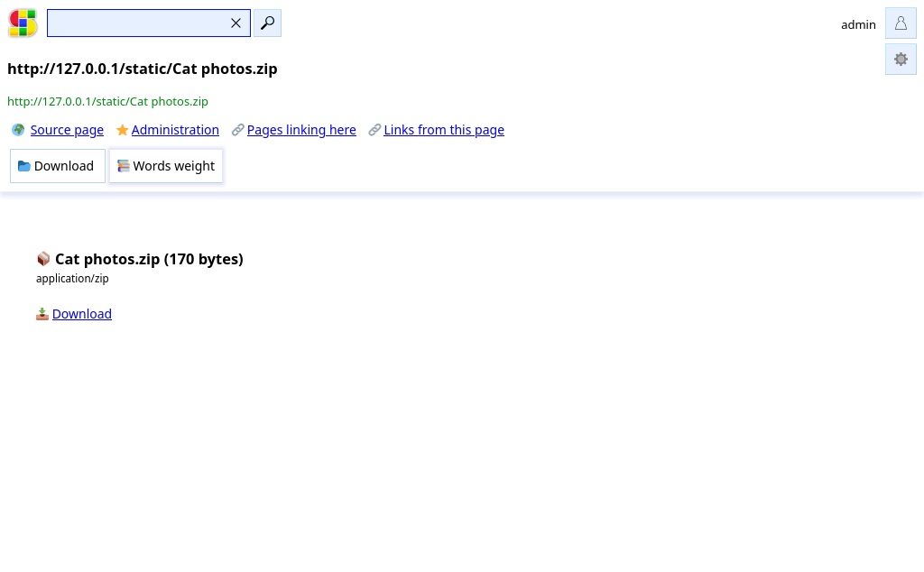Switch to the Words weight tab
The height and width of the screenshot is (572, 924).
[166, 166]
